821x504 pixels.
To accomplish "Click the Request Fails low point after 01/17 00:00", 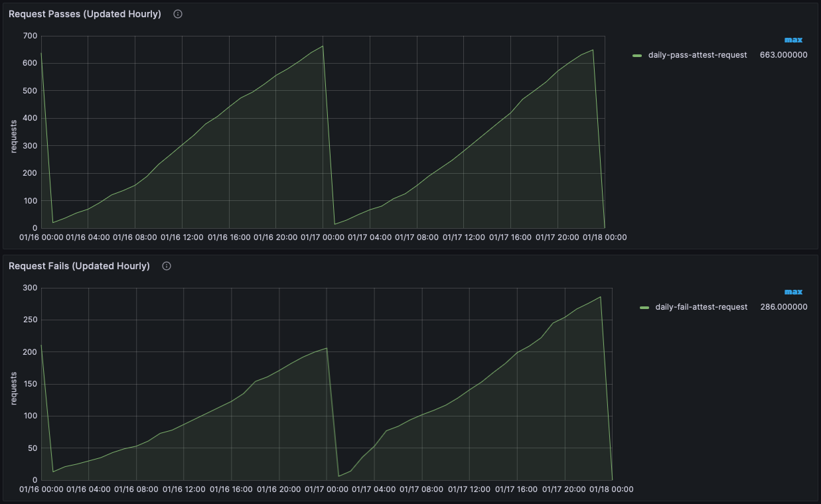I will 338,476.
